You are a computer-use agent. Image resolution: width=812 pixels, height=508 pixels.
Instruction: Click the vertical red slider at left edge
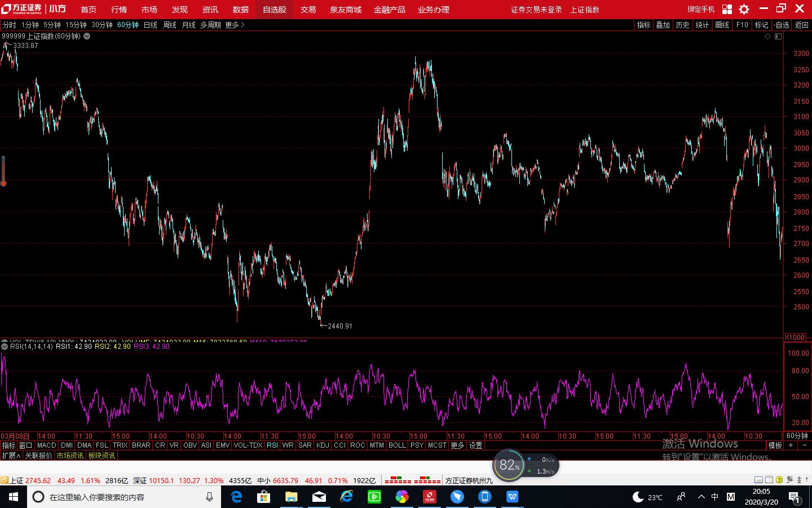tap(3, 171)
